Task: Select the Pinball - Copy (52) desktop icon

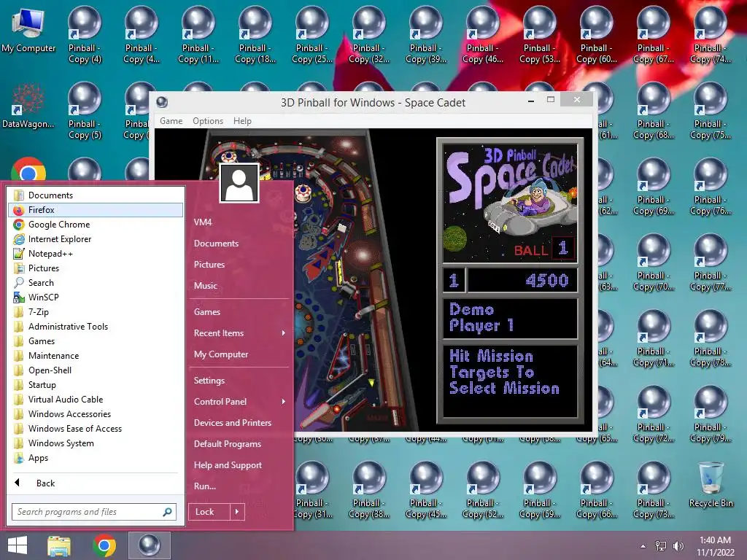Action: [x=483, y=489]
